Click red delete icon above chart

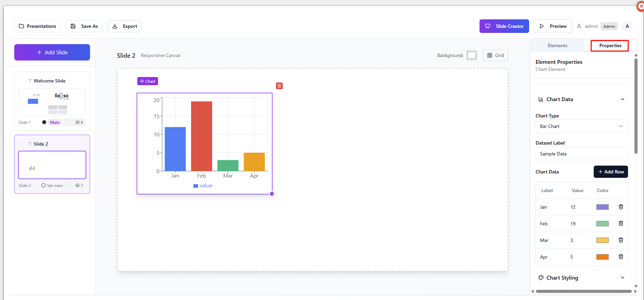tap(279, 86)
